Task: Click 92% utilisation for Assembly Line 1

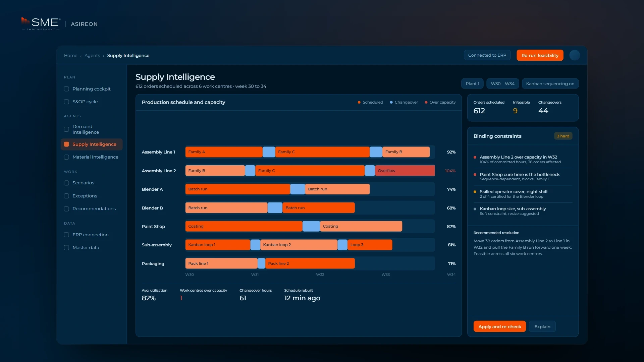Action: pos(451,152)
